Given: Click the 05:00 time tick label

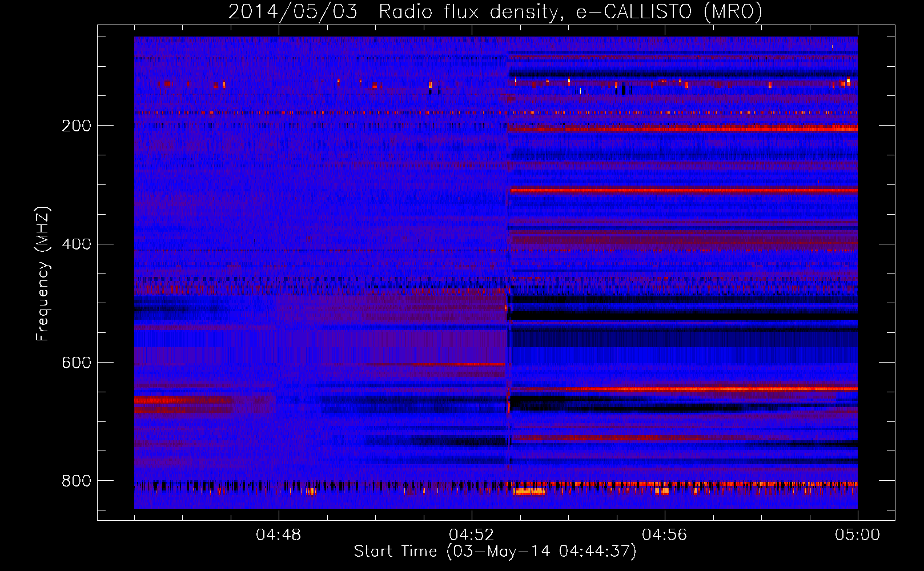Looking at the screenshot, I should 858,535.
